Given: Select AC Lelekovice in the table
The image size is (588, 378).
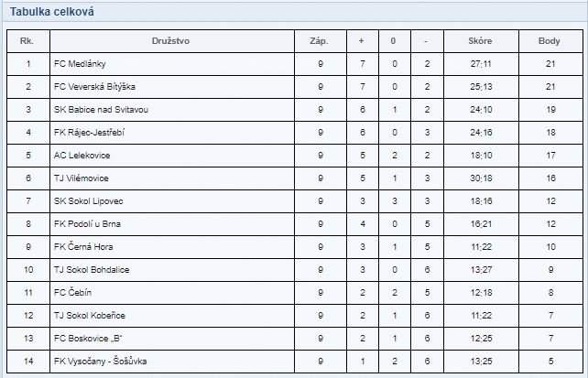Looking at the screenshot, I should pos(82,155).
